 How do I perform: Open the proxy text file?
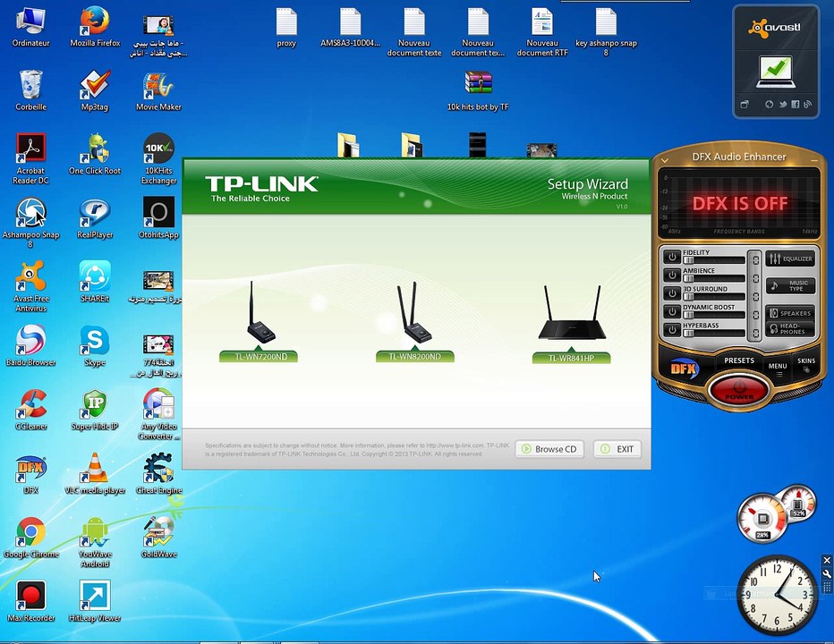pyautogui.click(x=286, y=27)
